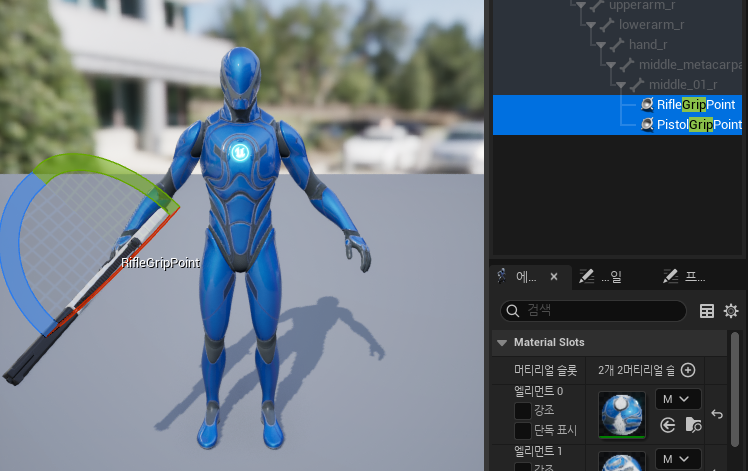Select the upperarm_r bone
748x471 pixels.
coord(644,6)
